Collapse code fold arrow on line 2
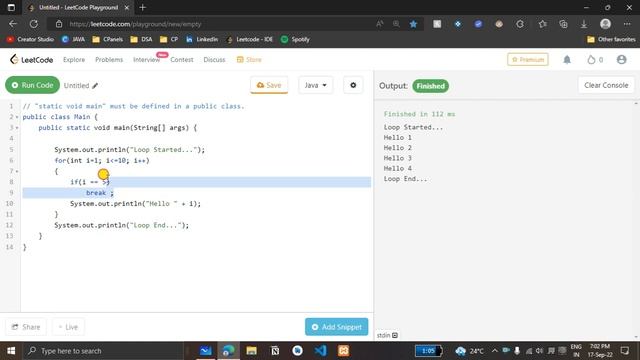 (17, 117)
